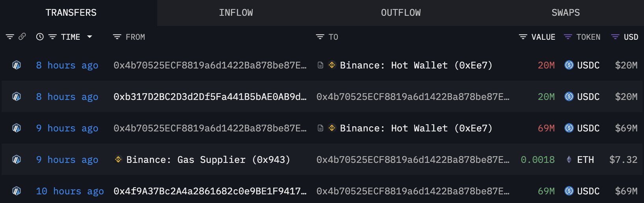Click the leftmost filter icon in header
644x203 pixels.
tap(10, 37)
